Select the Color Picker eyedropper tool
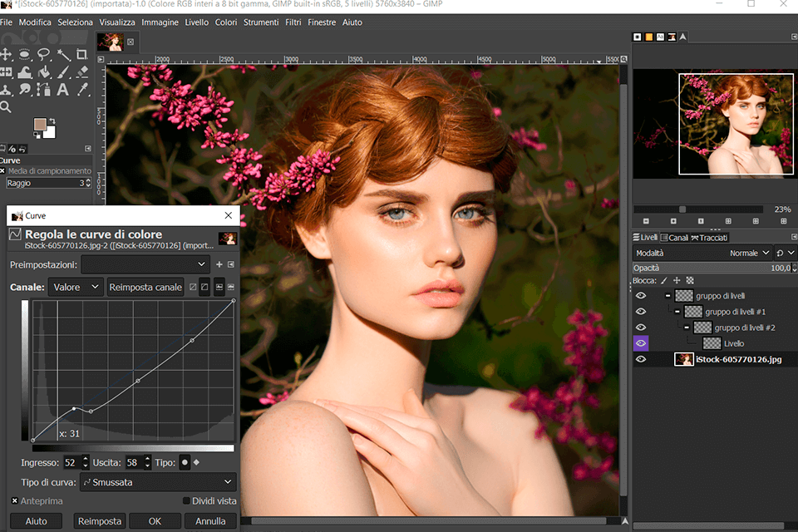 pyautogui.click(x=82, y=90)
